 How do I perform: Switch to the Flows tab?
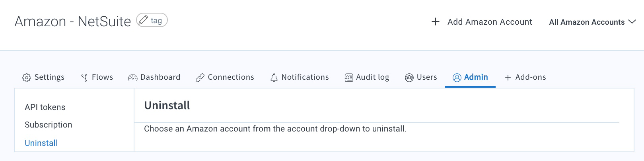point(97,77)
